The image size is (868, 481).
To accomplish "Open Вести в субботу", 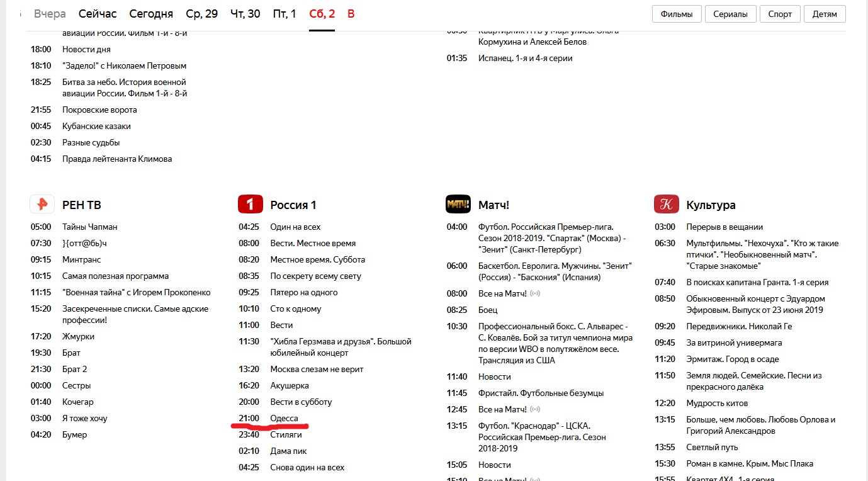I will (x=302, y=402).
